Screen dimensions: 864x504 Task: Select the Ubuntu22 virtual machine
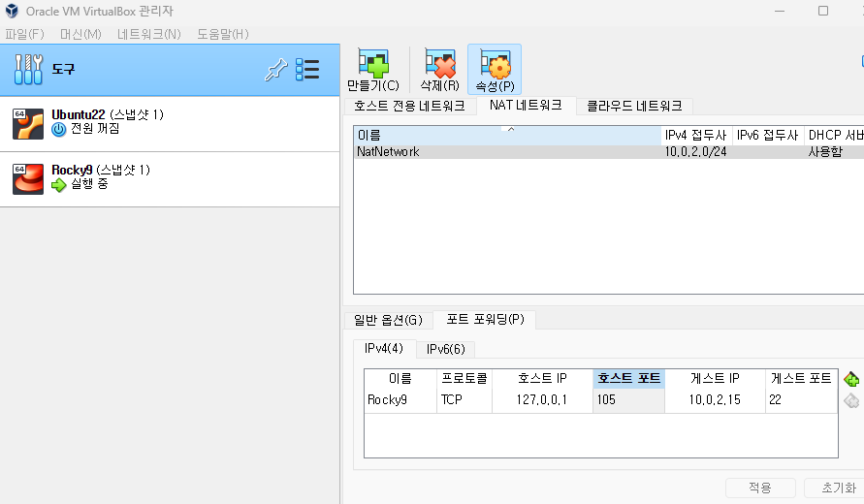(x=170, y=124)
